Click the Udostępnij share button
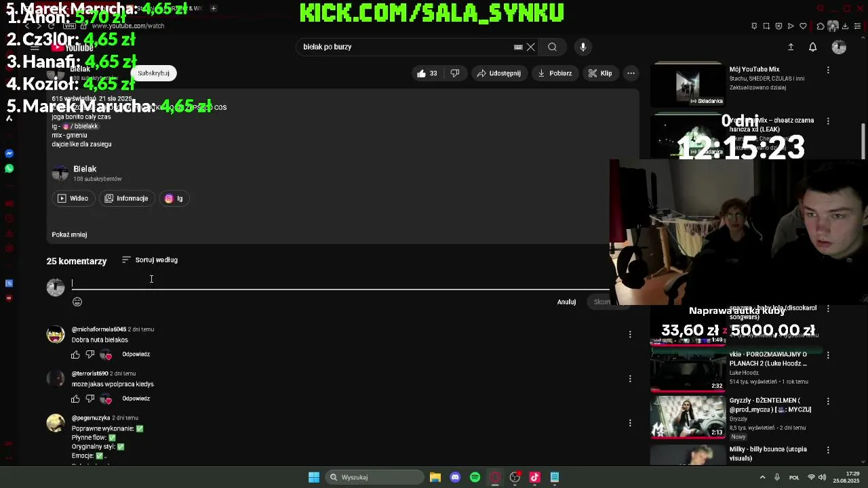This screenshot has height=488, width=868. (498, 73)
